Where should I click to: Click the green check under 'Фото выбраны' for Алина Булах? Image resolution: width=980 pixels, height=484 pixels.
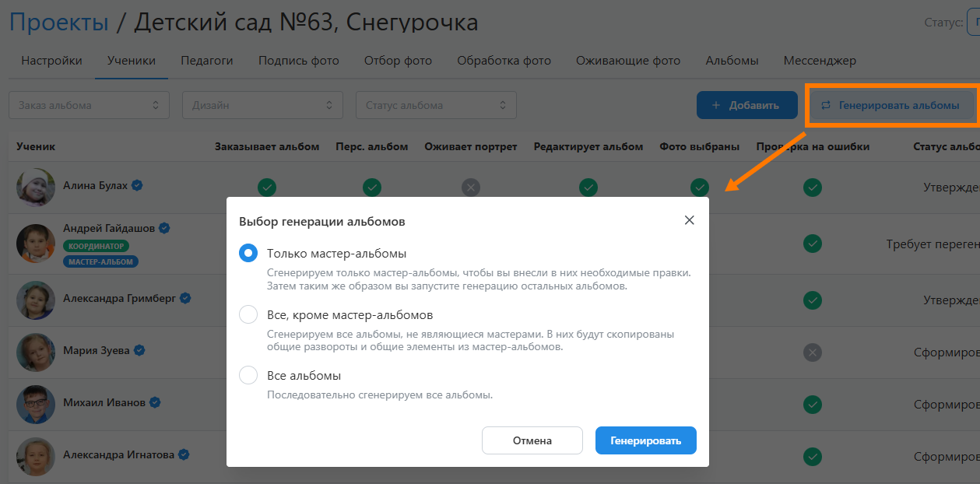tap(700, 187)
